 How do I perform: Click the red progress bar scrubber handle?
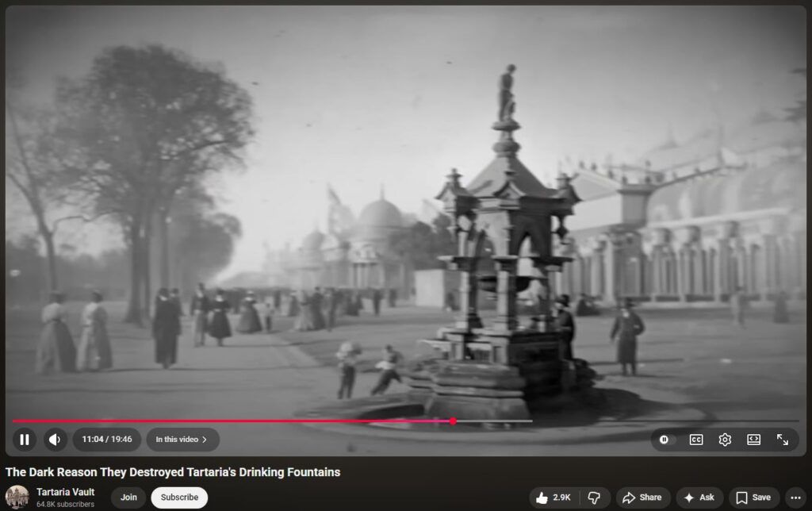pyautogui.click(x=453, y=421)
